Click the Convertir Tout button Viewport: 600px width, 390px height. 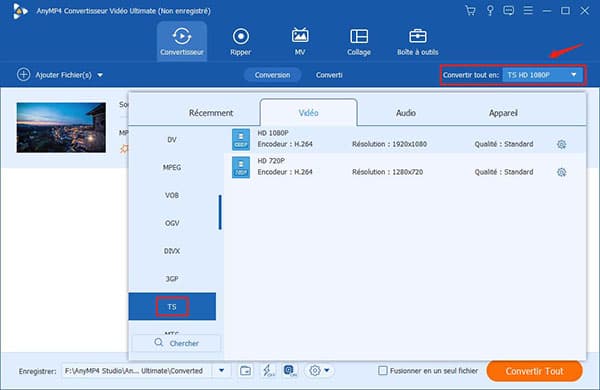(535, 371)
